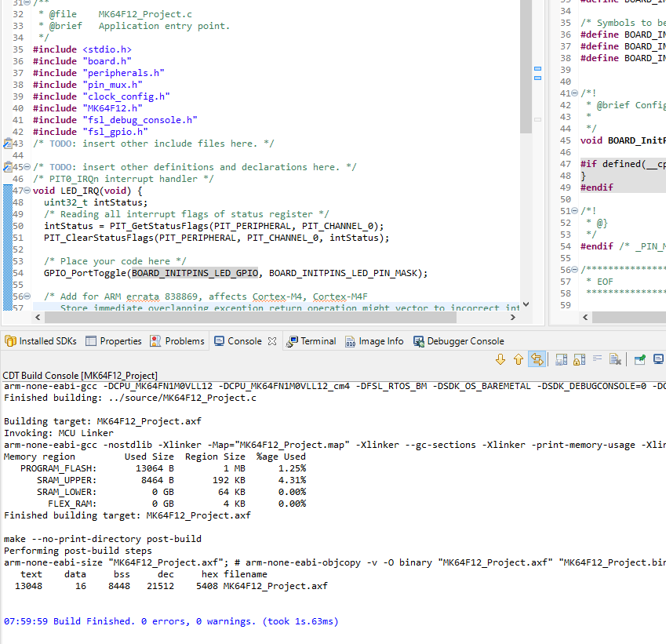The width and height of the screenshot is (666, 644).
Task: Click the Problems tab icon
Action: point(155,341)
